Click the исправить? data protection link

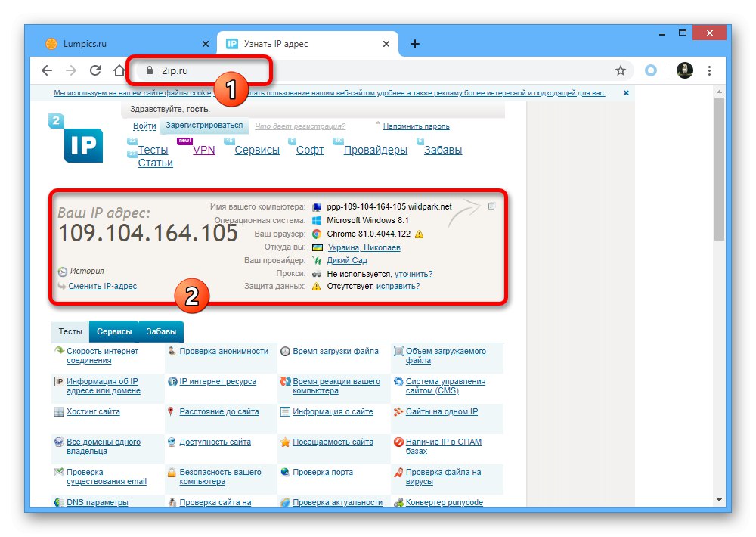[x=398, y=287]
